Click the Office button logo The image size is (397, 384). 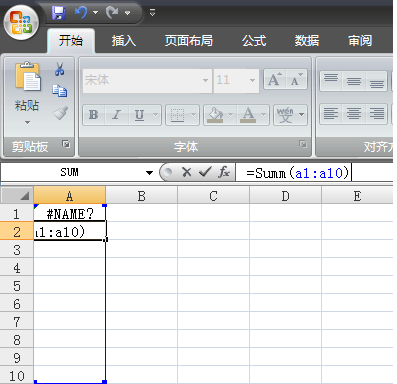[x=21, y=22]
